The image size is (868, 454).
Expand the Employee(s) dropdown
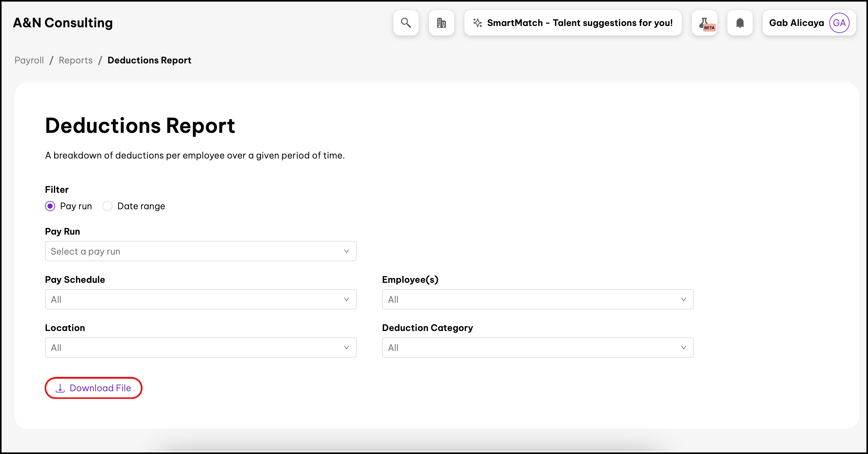coord(537,299)
